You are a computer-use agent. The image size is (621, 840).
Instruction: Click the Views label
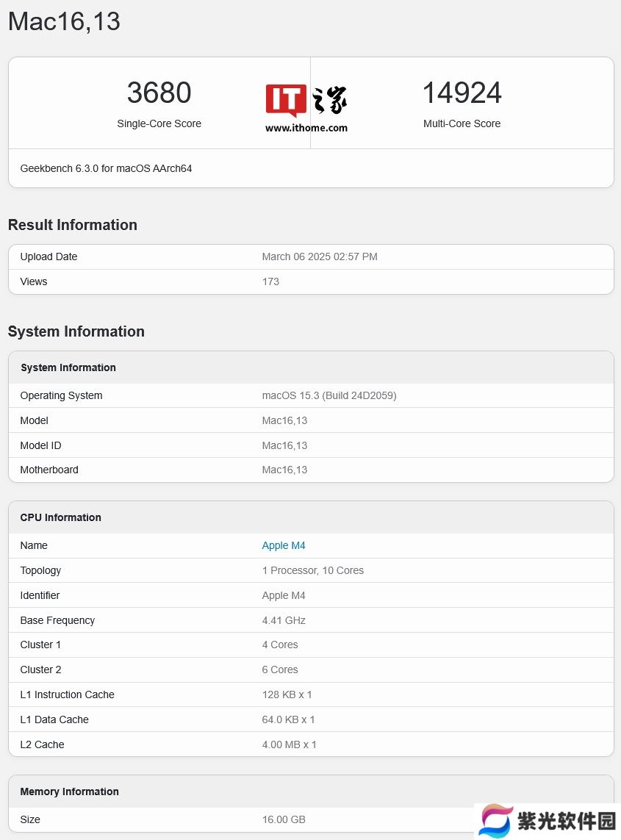tap(34, 281)
